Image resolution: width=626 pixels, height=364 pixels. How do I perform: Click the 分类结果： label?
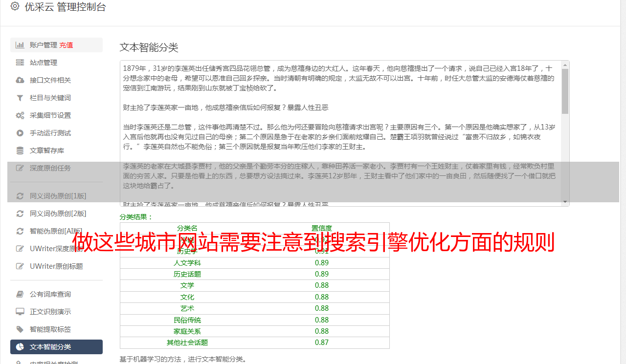point(136,217)
